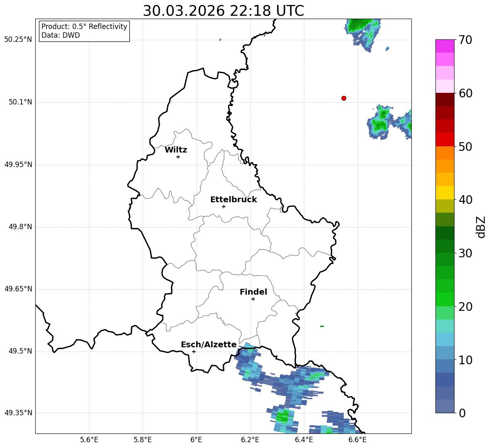Click the 50.1°N latitude label

coord(20,102)
